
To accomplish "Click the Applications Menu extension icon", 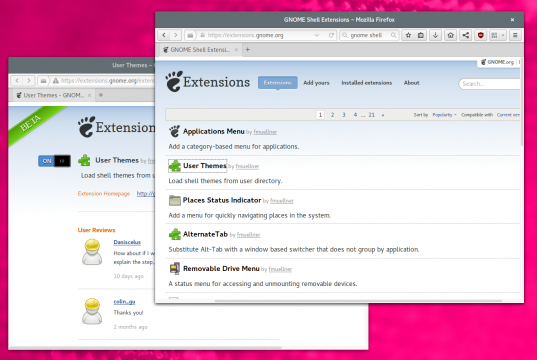I will pos(174,131).
